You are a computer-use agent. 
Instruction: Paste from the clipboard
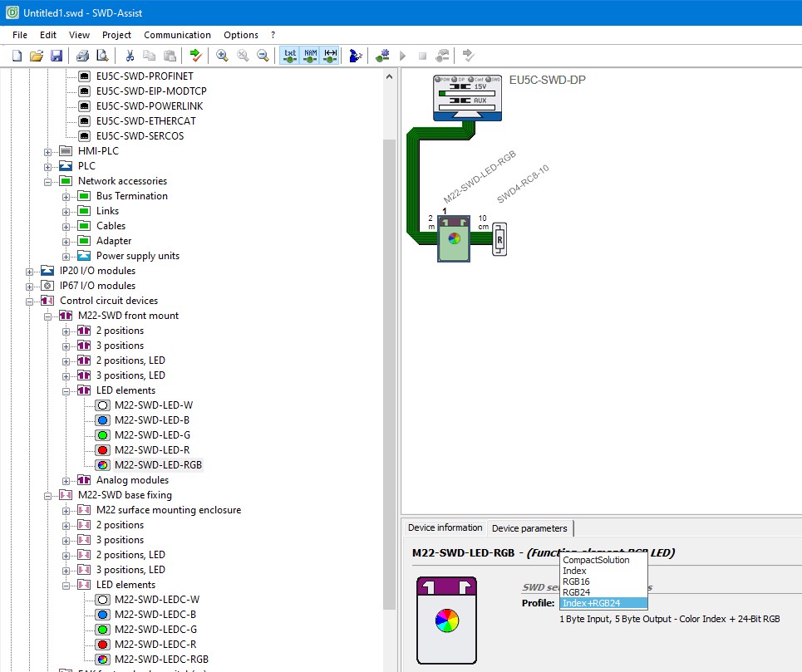pos(170,55)
